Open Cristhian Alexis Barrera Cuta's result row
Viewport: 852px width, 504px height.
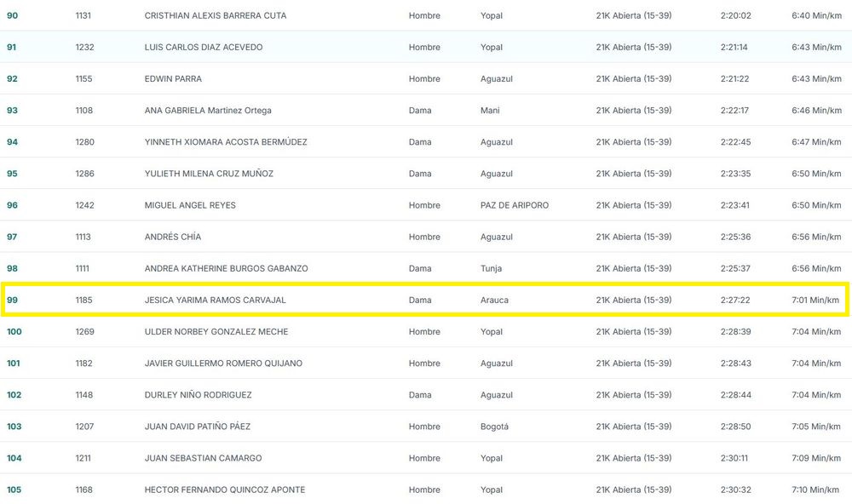tap(215, 15)
